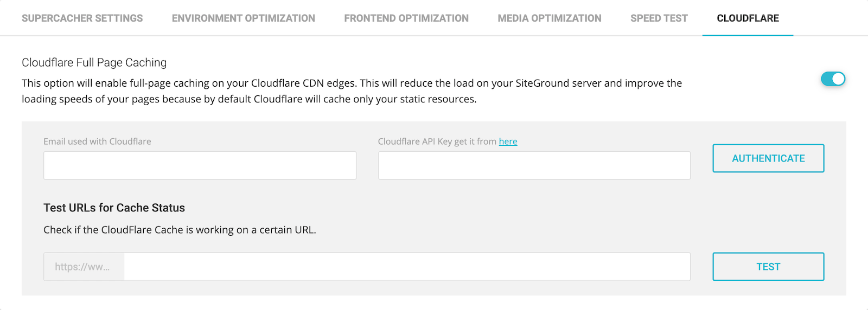This screenshot has height=310, width=868.
Task: Open the Speed Test tab
Action: coord(659,18)
